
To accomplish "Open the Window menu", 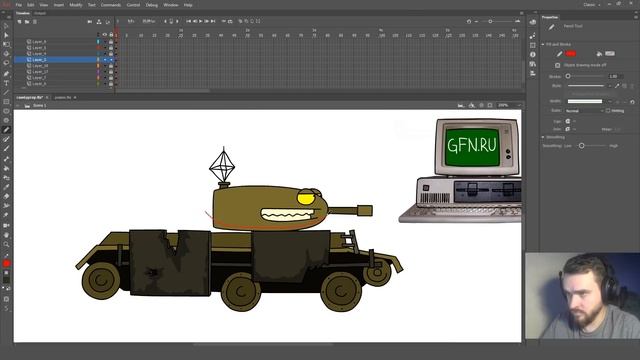I will pos(171,5).
